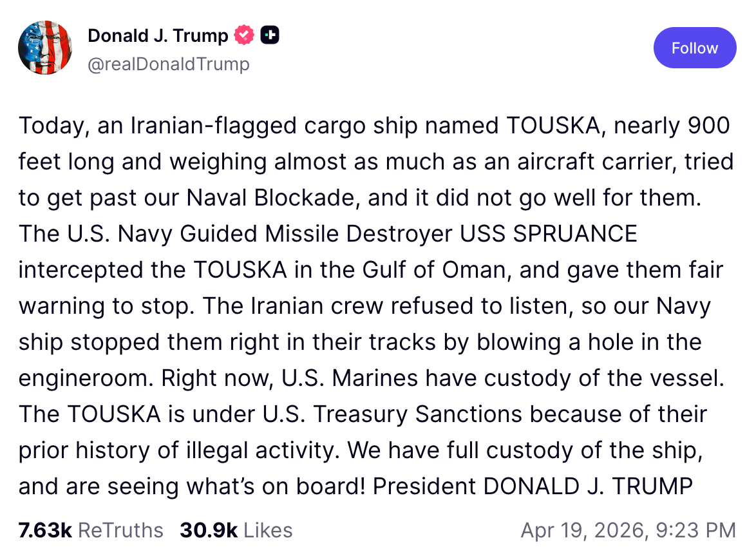The image size is (756, 558).
Task: Click the red verified checkmark badge
Action: coord(244,35)
